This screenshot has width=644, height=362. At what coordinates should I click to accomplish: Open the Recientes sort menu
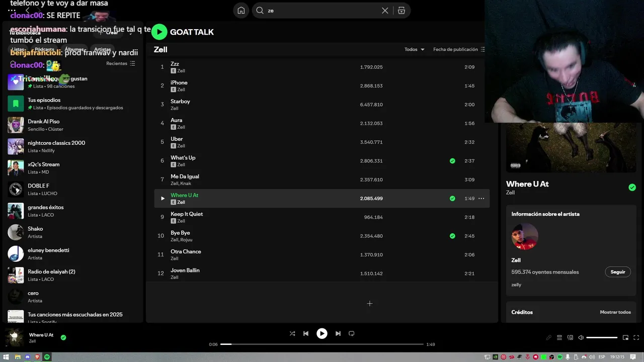(121, 63)
